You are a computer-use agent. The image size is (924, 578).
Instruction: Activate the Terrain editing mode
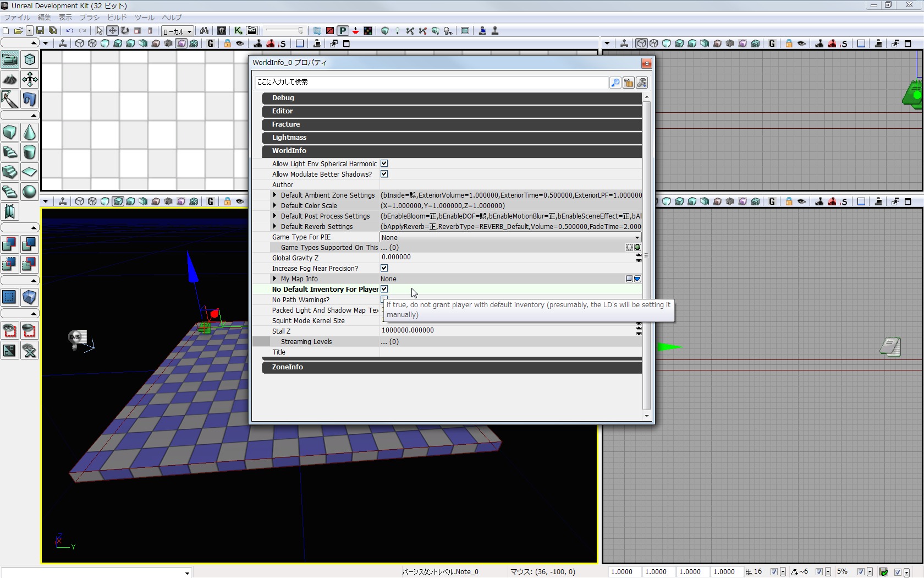[x=10, y=79]
